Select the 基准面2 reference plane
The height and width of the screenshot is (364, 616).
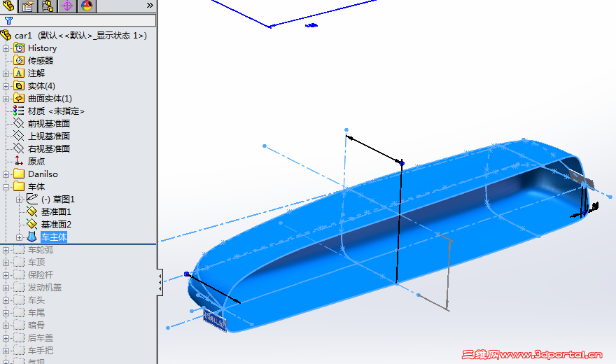coord(56,224)
